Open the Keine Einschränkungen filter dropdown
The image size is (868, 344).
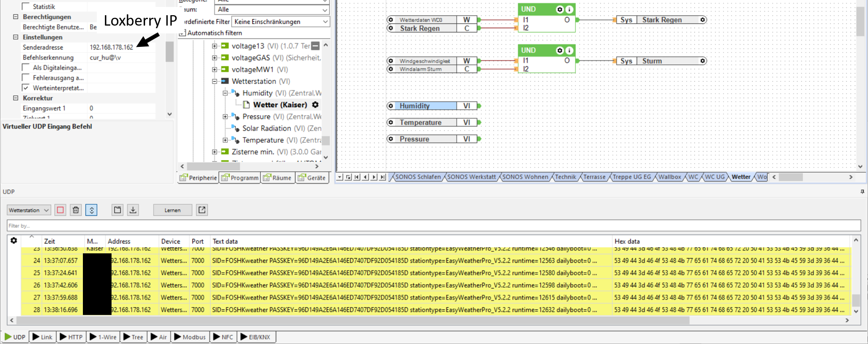tap(281, 22)
